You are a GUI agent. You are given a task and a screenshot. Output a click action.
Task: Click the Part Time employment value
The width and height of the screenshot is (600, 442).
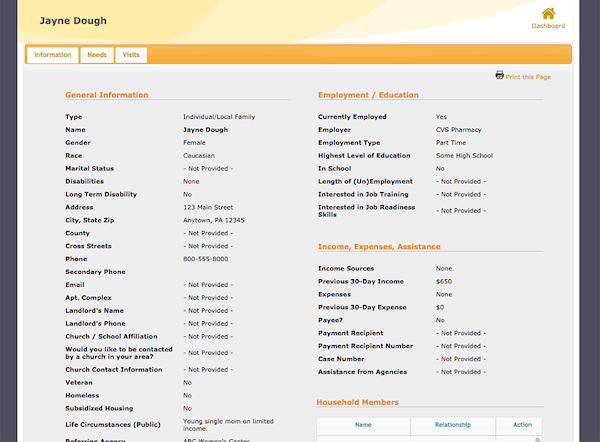451,143
